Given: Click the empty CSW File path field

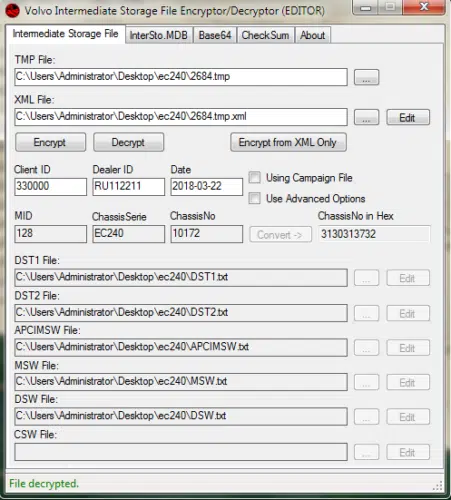Looking at the screenshot, I should 181,452.
